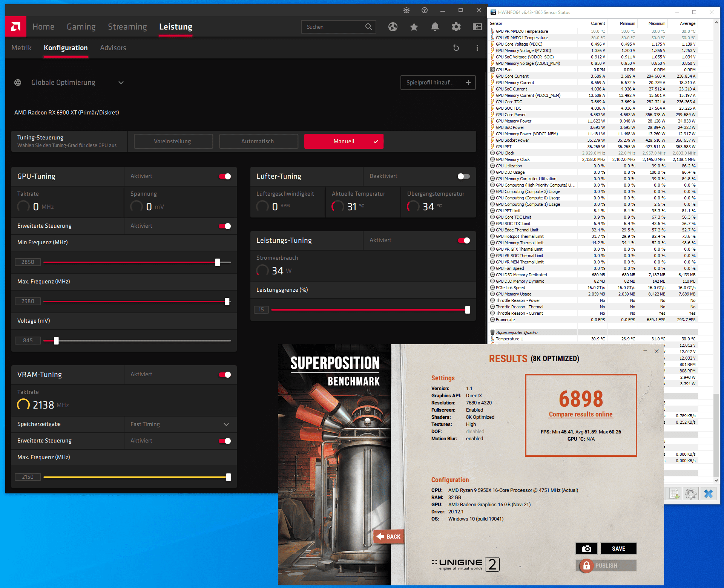
Task: Enable the Lüfter-Tuning toggle
Action: 463,176
